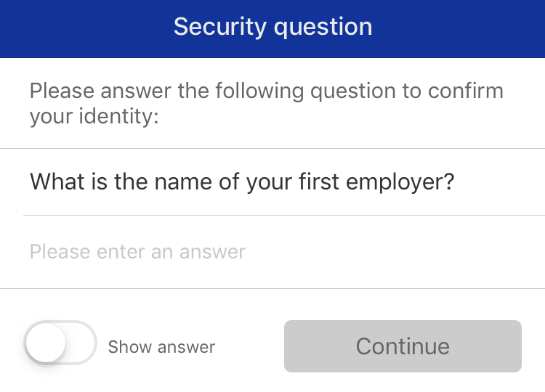Click the first employer question text
The height and width of the screenshot is (392, 545).
point(242,181)
